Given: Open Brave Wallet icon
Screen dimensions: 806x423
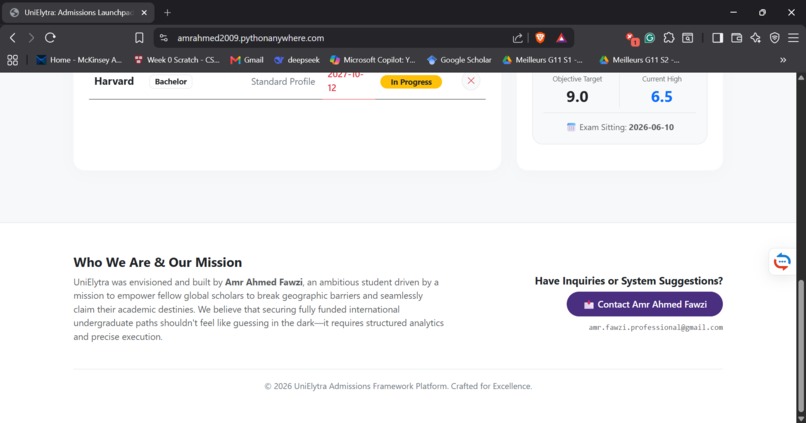Looking at the screenshot, I should [737, 38].
